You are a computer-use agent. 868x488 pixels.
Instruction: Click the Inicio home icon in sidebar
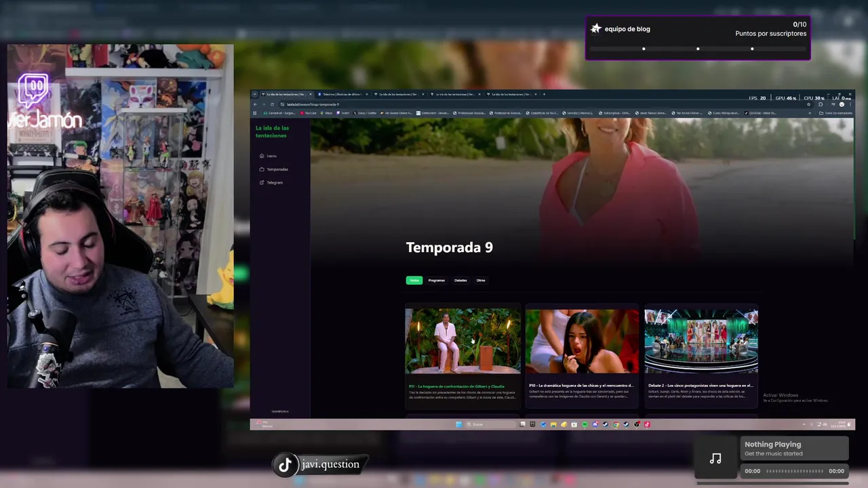[x=262, y=156]
